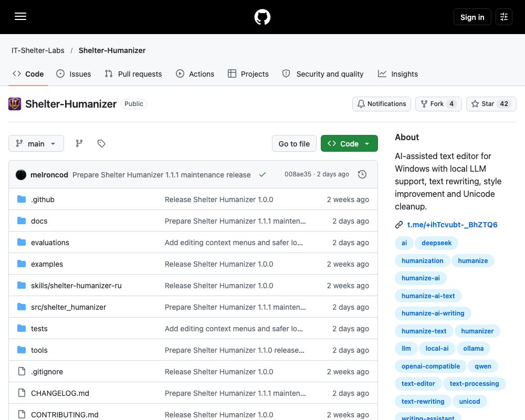Select the humanization topic tag

(x=422, y=260)
